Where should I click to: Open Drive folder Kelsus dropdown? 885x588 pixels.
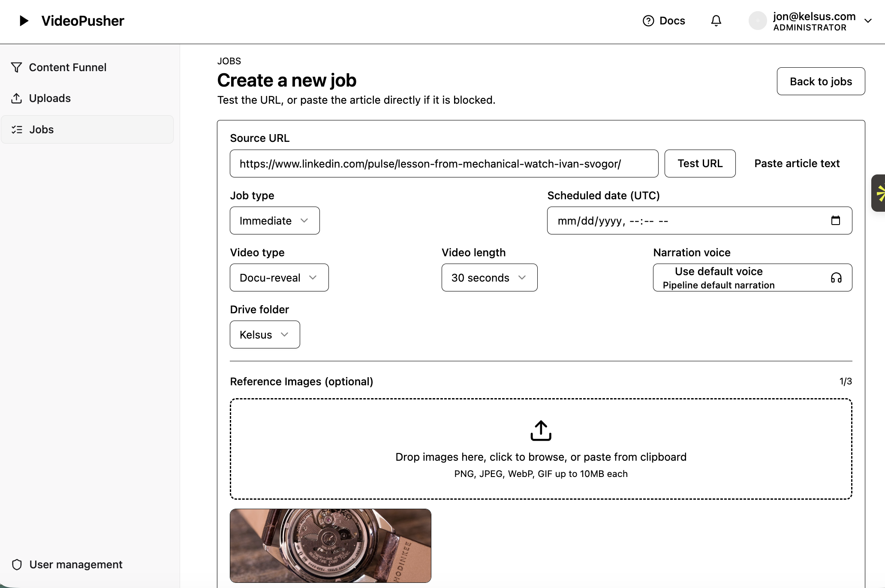point(265,335)
